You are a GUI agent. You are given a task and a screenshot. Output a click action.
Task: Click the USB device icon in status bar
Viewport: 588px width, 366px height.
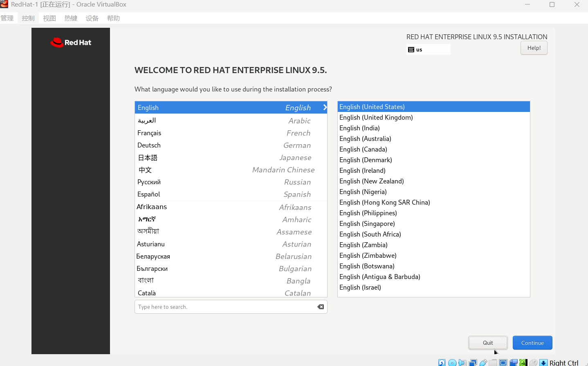[483, 363]
